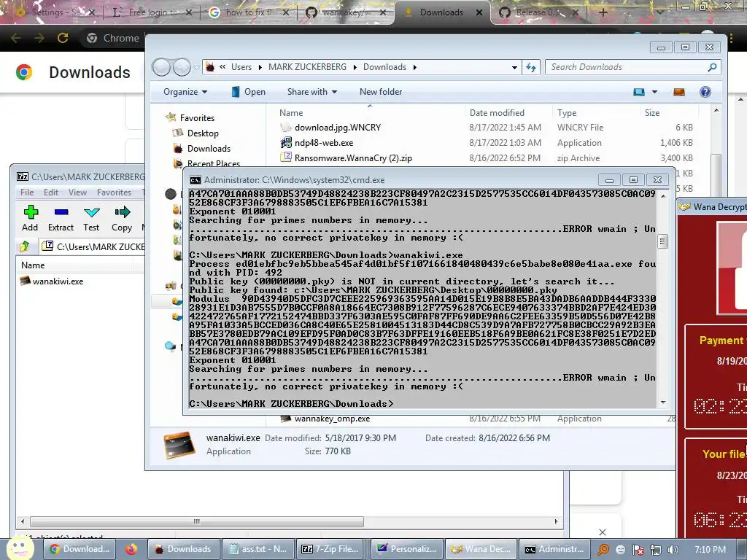Click the 7-Zip Copy button
747x560 pixels.
pyautogui.click(x=122, y=218)
